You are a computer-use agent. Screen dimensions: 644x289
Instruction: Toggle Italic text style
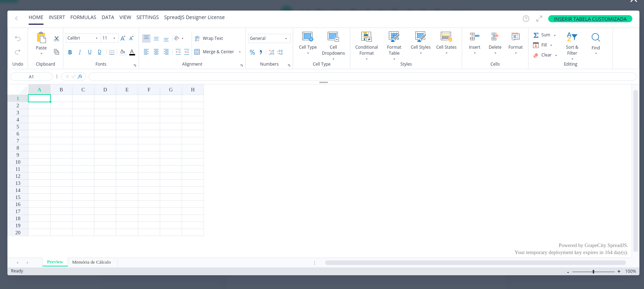click(x=80, y=52)
